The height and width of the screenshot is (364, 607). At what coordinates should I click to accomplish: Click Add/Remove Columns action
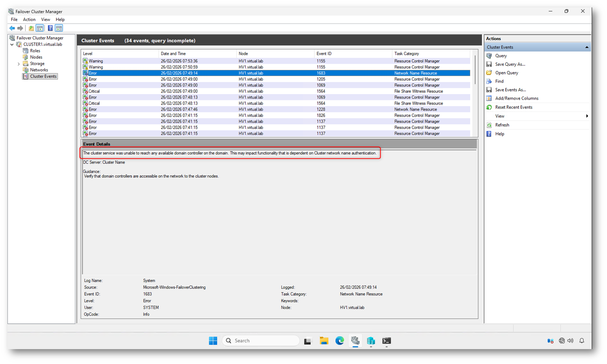coord(516,98)
